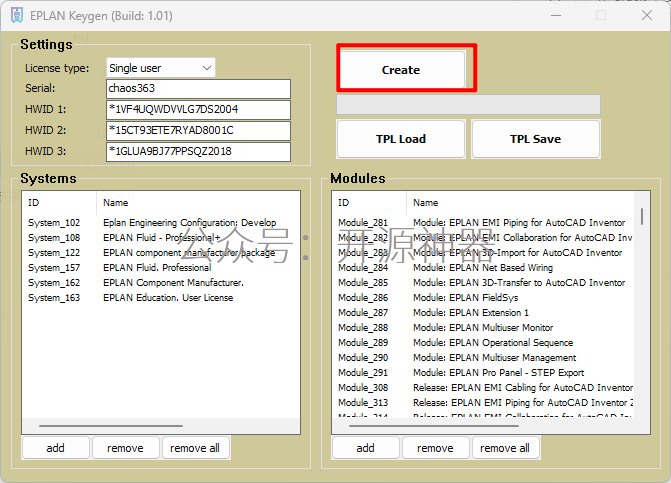The width and height of the screenshot is (671, 483).
Task: Select Module_282 EMI Collaboration row
Action: click(483, 237)
